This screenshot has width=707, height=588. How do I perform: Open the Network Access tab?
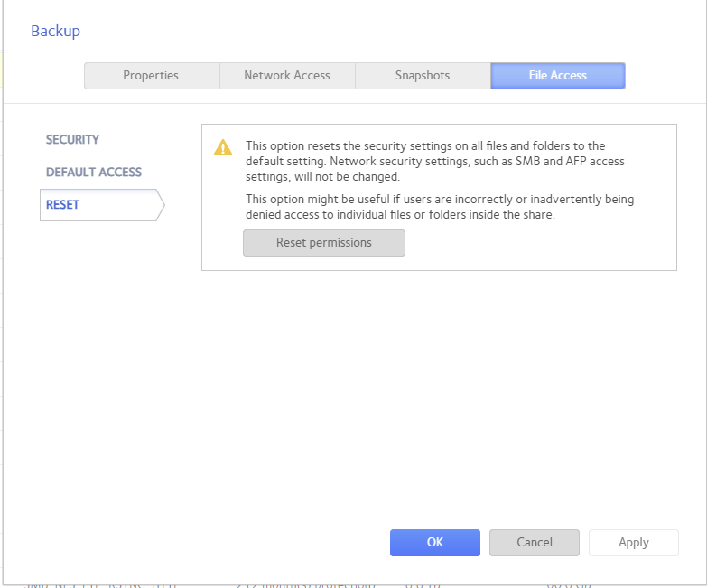tap(287, 76)
